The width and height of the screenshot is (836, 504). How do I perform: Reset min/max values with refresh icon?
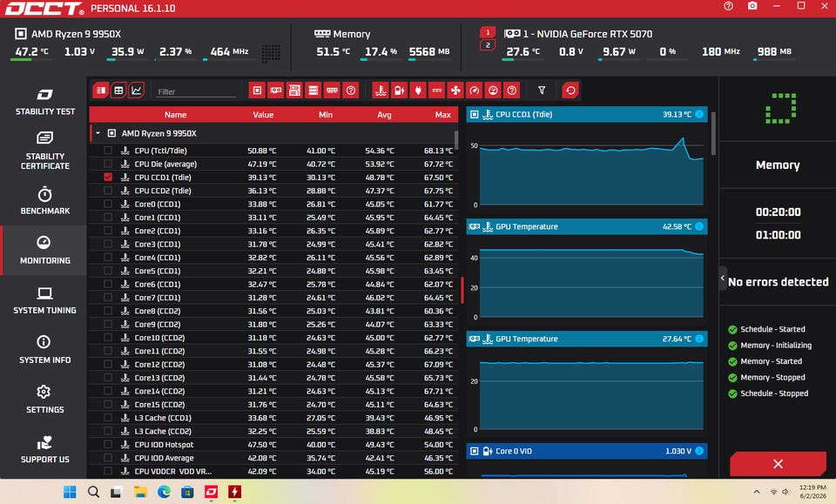tap(570, 91)
